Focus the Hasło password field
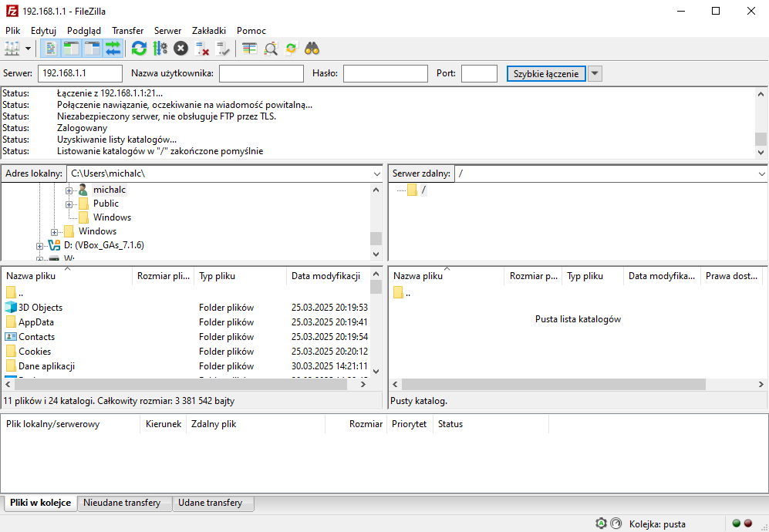 [386, 73]
